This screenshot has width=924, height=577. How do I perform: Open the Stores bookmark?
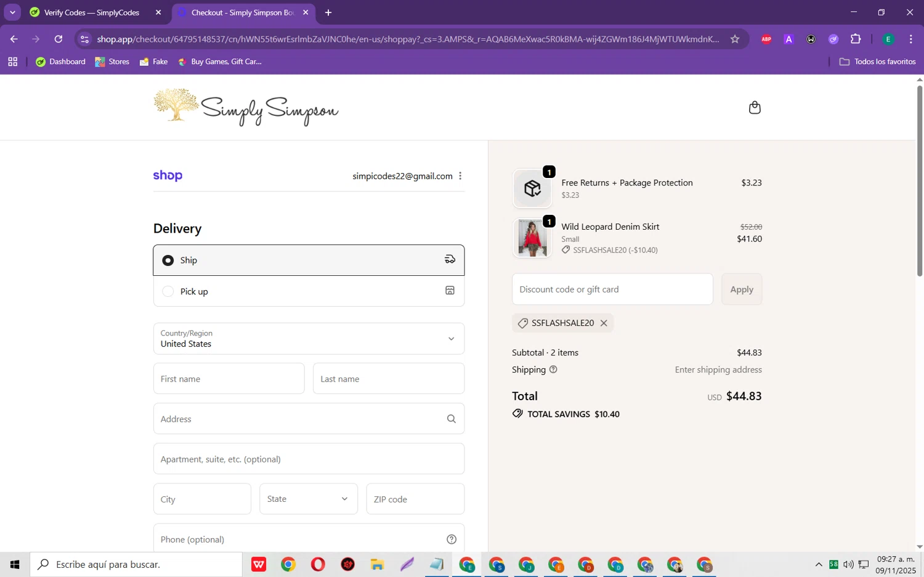click(x=112, y=62)
